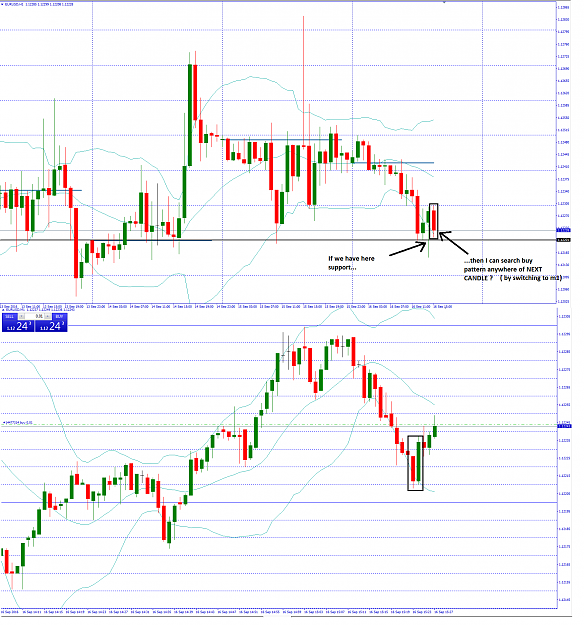Click the indicator label on lower chart

(18, 423)
